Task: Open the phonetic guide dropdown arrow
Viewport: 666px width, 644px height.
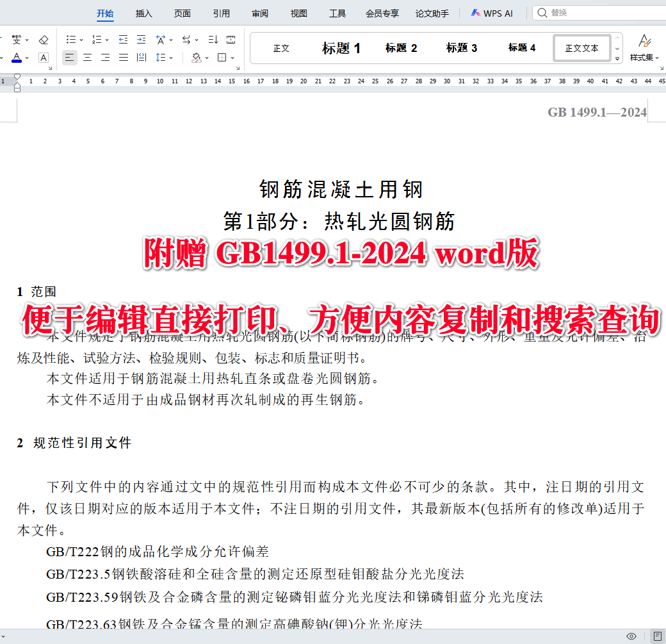Action: coord(27,40)
